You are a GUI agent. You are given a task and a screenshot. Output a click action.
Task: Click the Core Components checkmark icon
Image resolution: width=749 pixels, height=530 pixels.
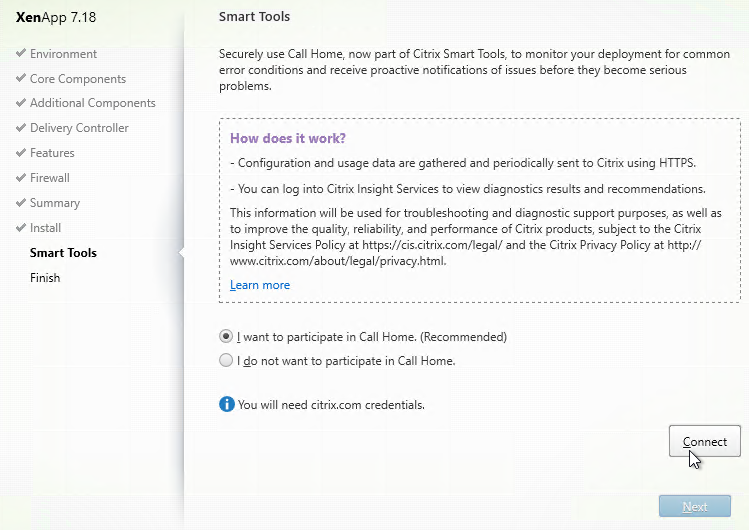(21, 78)
